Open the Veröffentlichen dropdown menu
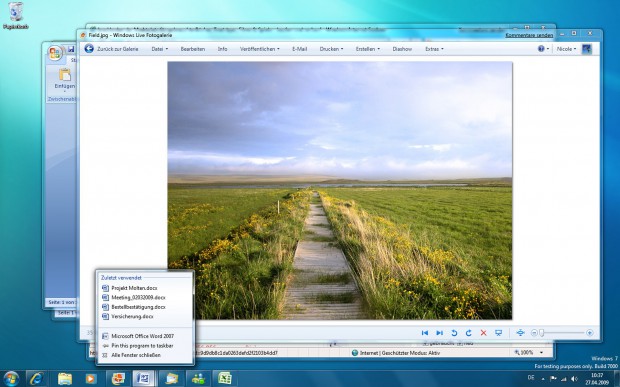620x387 pixels. (259, 49)
